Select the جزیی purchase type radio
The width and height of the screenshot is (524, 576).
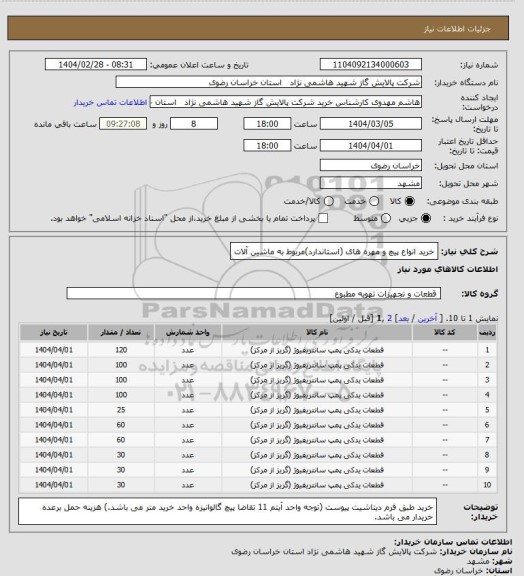click(426, 218)
